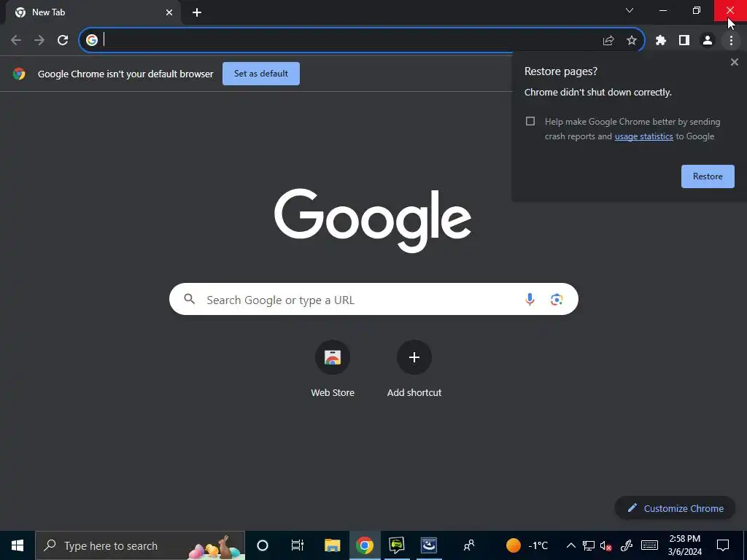The height and width of the screenshot is (560, 747).
Task: Open the Web Store shortcut
Action: point(333,369)
